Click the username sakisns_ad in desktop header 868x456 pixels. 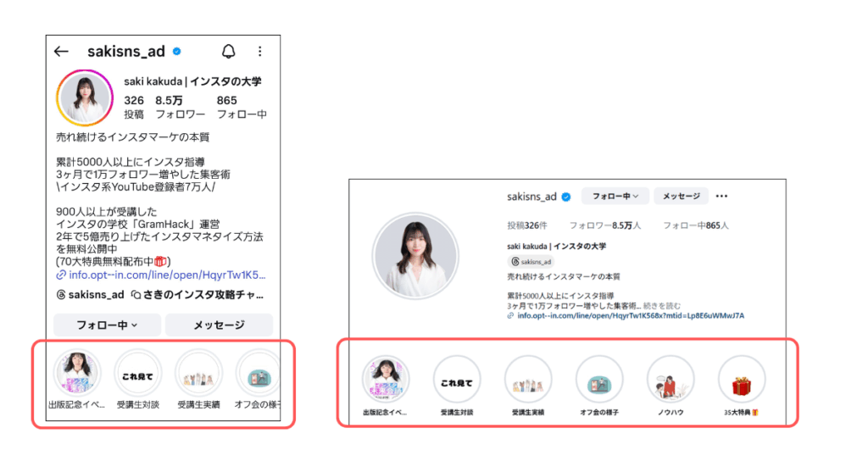(x=531, y=197)
